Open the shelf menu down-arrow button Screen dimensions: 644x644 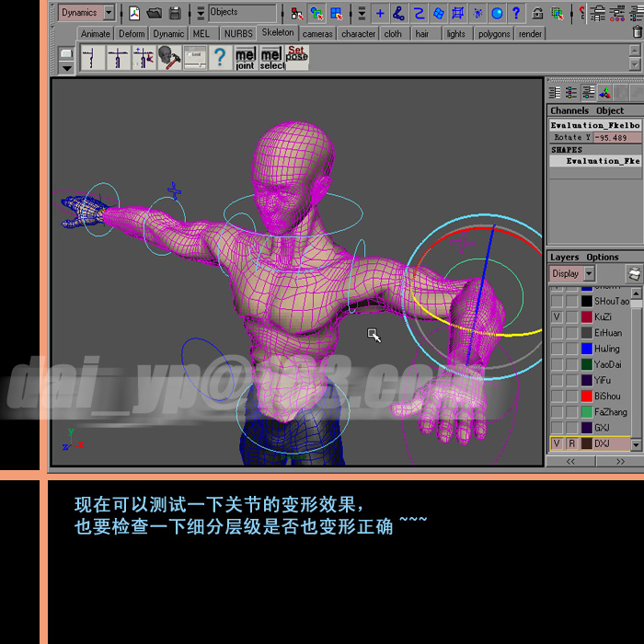(x=66, y=68)
